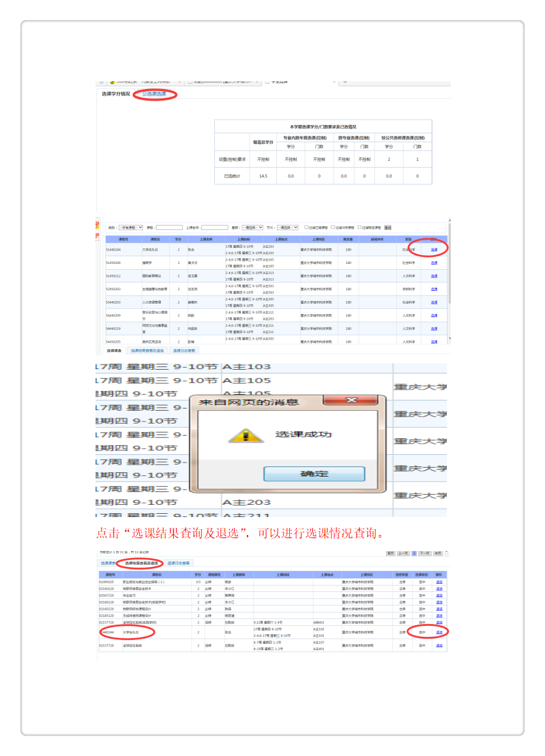
Task: Check the 过滤已满课程 checkbox
Action: (306, 227)
